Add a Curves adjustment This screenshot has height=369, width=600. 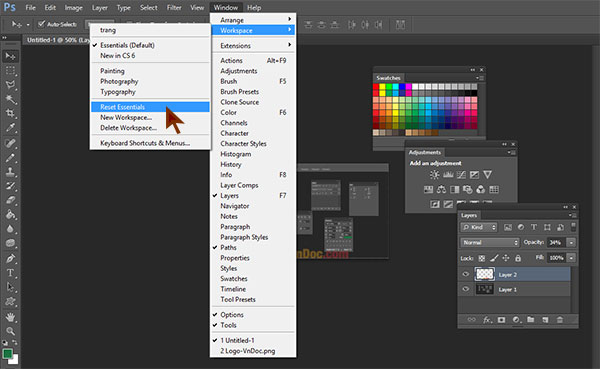[461, 175]
